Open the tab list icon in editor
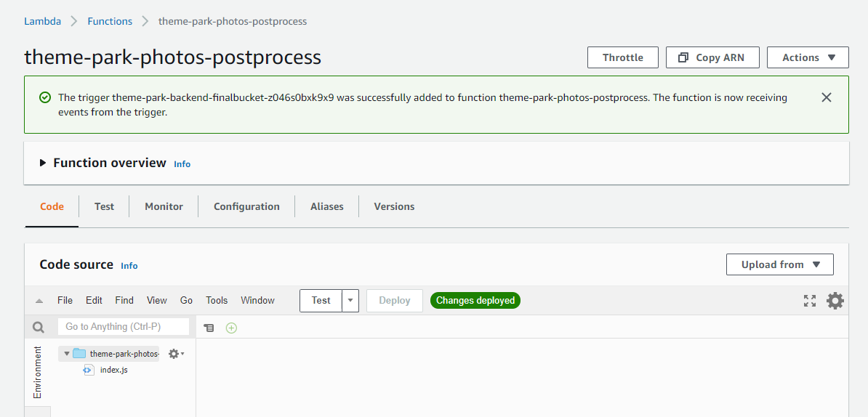This screenshot has height=417, width=868. pos(209,328)
